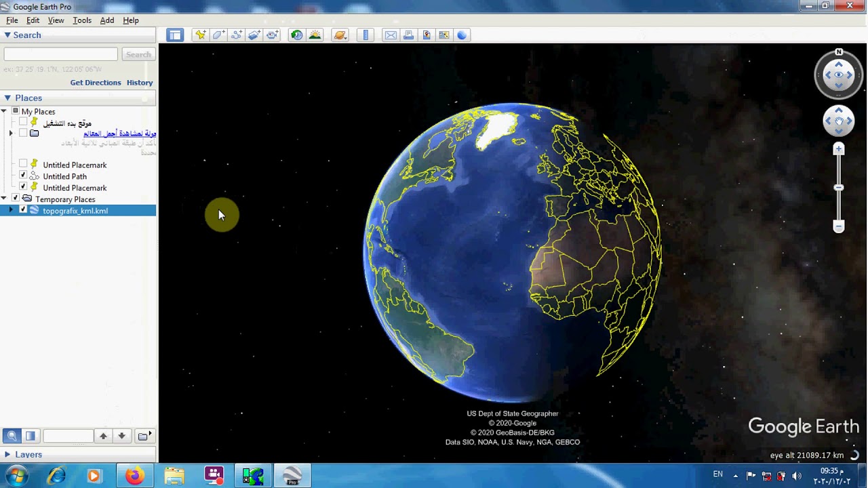Image resolution: width=868 pixels, height=488 pixels.
Task: Uncheck the Temporary Places checkbox
Action: (15, 199)
